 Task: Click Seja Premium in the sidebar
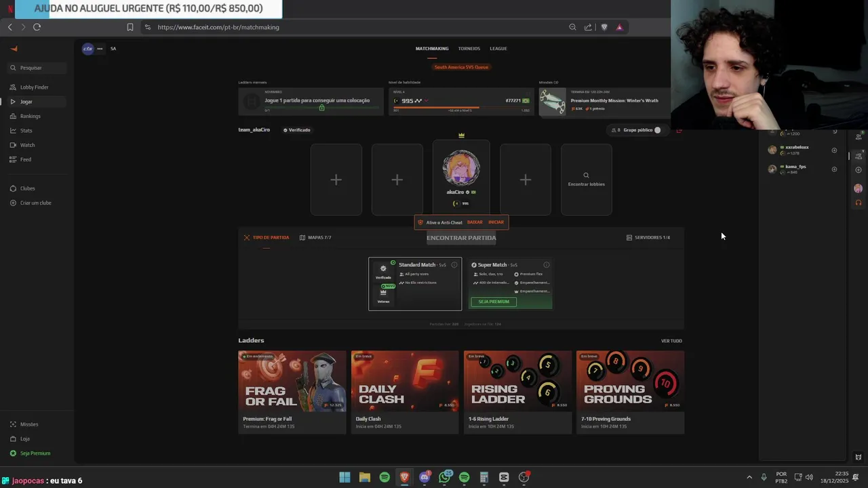(37, 453)
